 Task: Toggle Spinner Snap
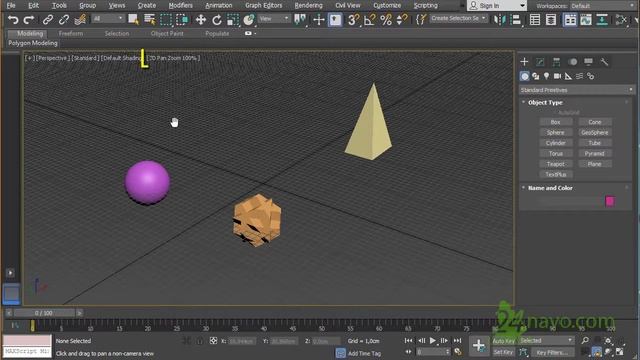(x=402, y=19)
